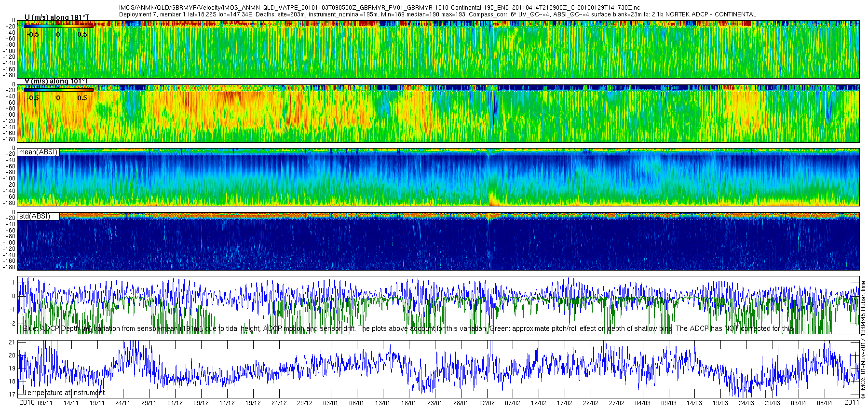
Task: Click the 02/02 date tick on time axis
Action: tap(487, 403)
